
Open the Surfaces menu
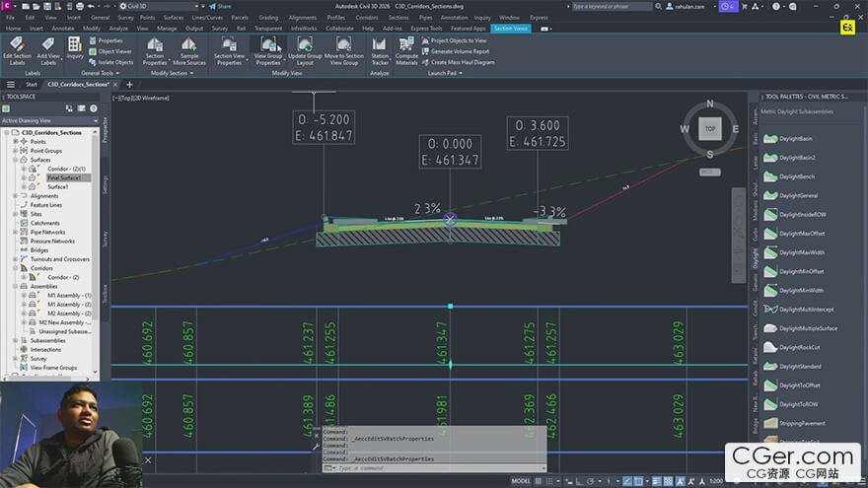pos(174,18)
